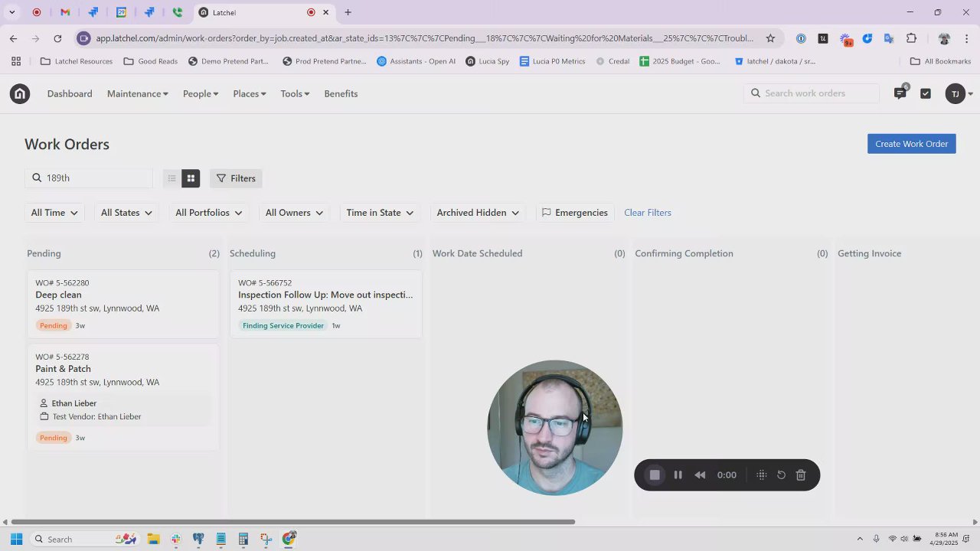980x551 pixels.
Task: Focus the Search work orders field
Action: point(812,93)
